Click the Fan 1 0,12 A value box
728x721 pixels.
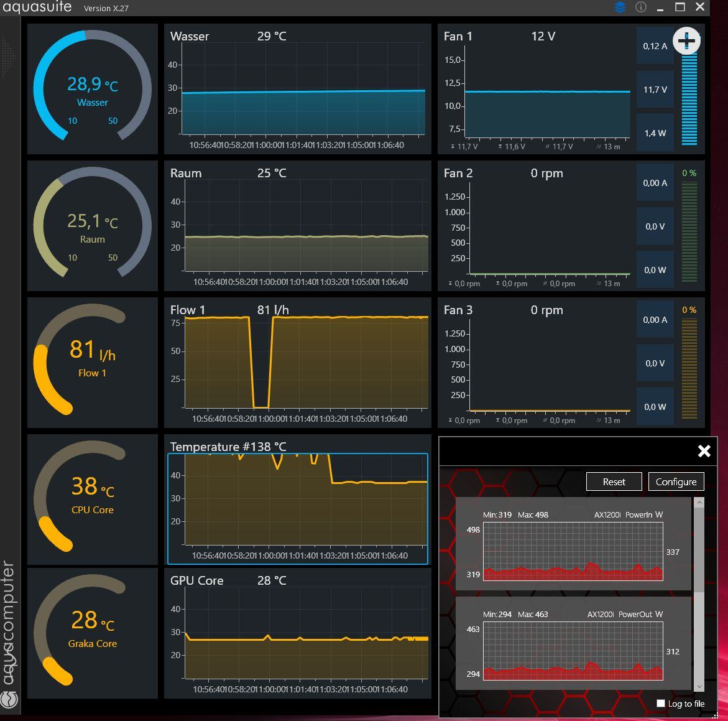pos(655,45)
